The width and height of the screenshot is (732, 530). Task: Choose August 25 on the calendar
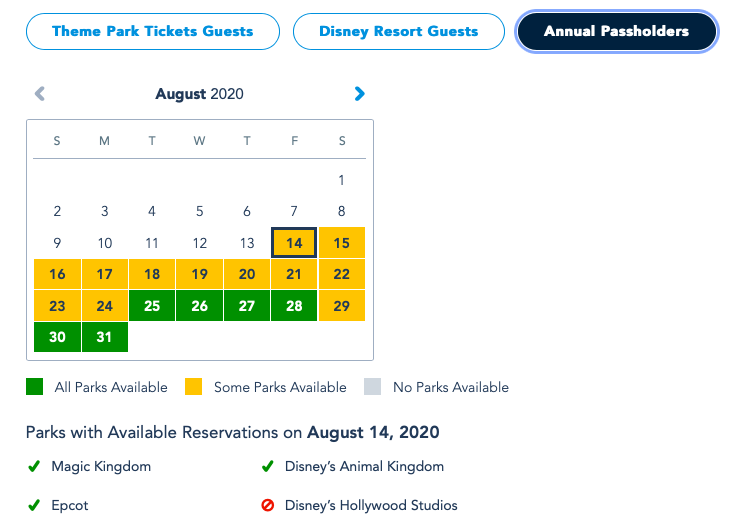click(x=152, y=306)
